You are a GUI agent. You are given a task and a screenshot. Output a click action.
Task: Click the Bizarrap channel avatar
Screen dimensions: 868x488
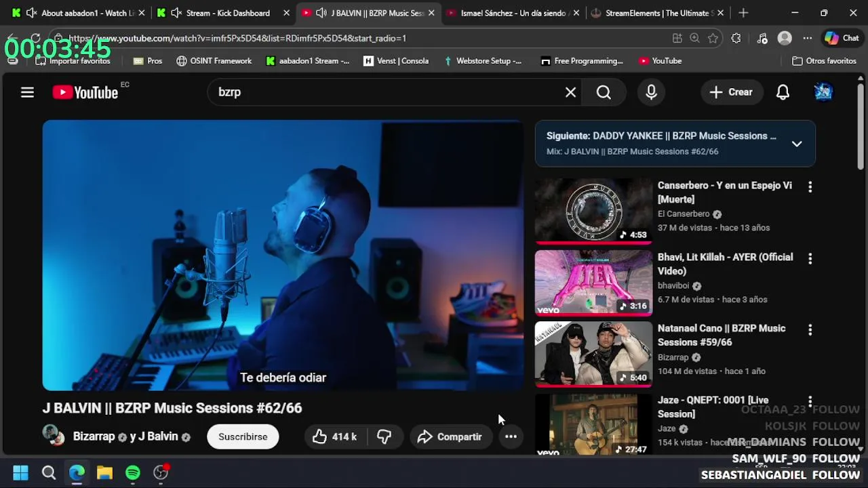[54, 435]
